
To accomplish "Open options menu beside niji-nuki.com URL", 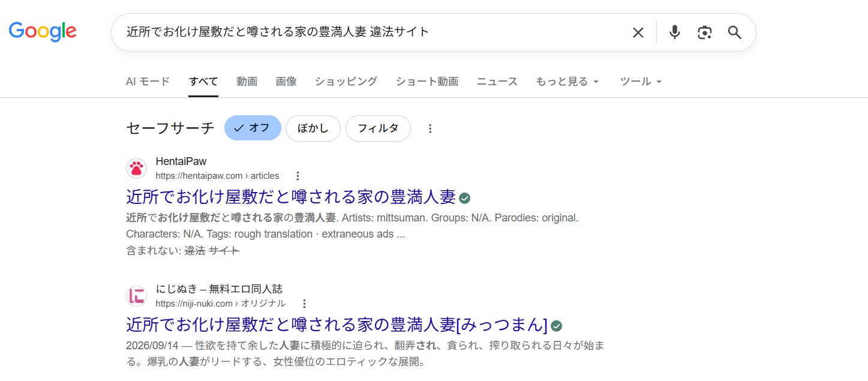I will (304, 304).
